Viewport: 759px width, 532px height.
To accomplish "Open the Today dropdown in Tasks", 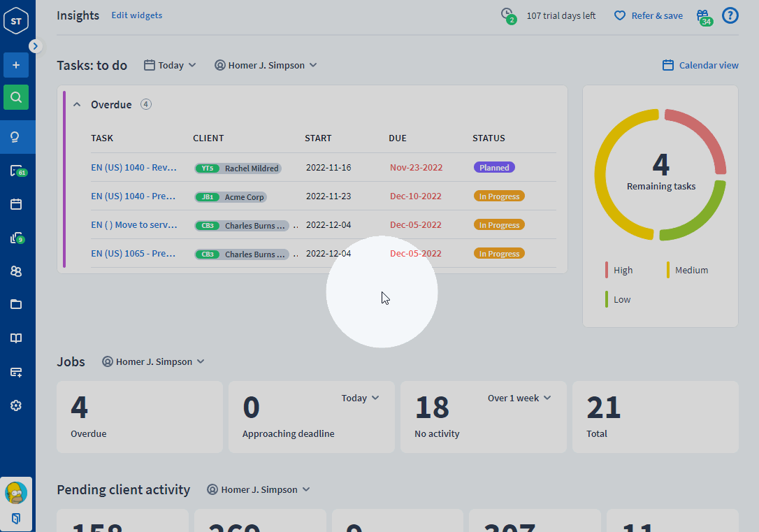I will (170, 65).
